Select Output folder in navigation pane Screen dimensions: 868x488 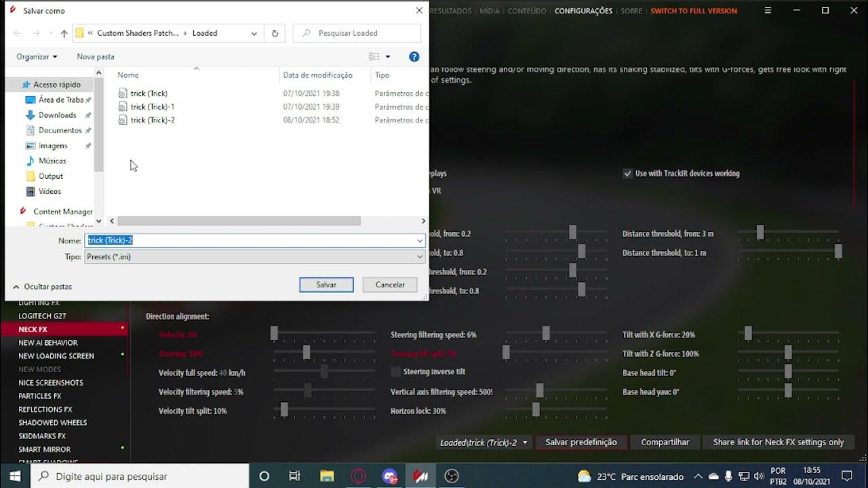pos(51,176)
